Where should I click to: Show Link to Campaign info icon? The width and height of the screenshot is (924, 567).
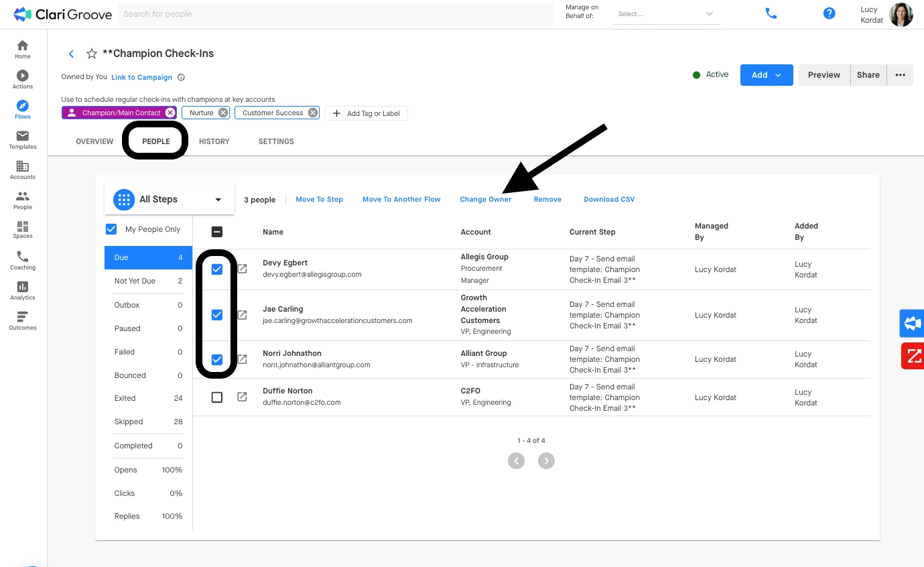pos(181,77)
